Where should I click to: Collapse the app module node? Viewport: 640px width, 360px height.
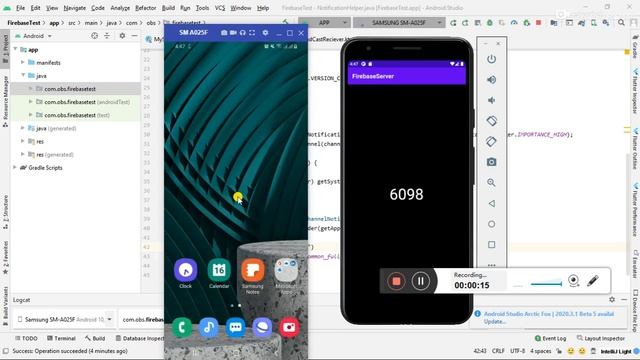coord(15,49)
